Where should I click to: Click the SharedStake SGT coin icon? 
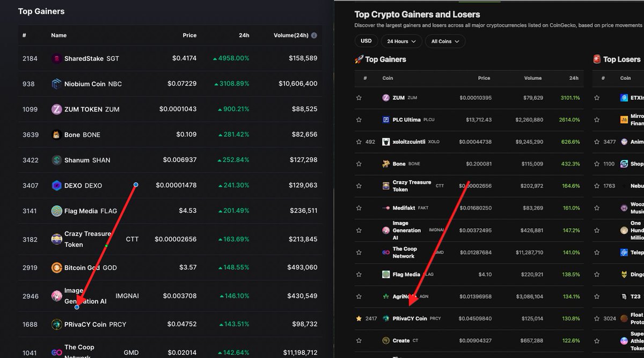[x=56, y=58]
